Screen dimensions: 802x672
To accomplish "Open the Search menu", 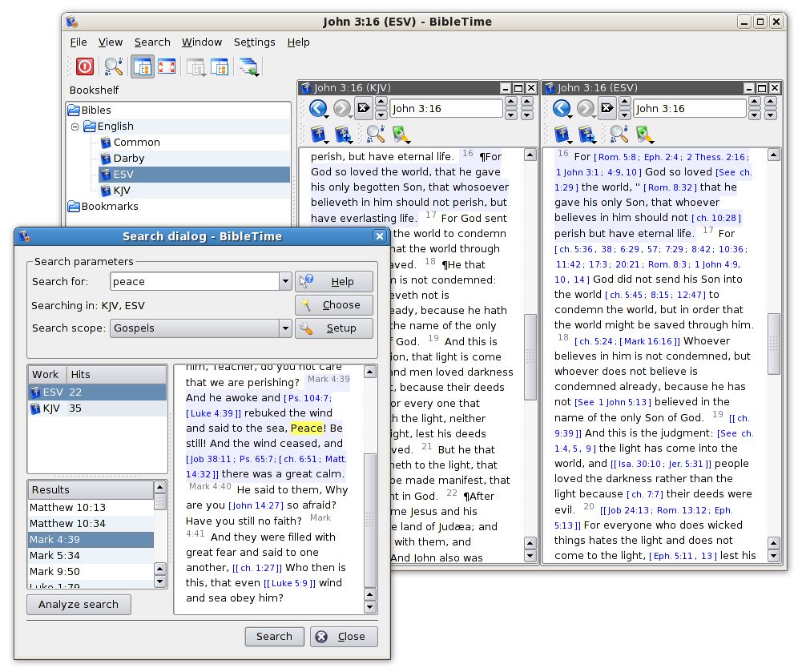I will point(152,42).
